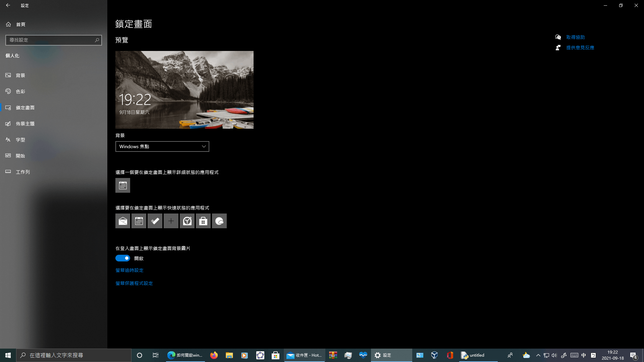Click the To Do checkmark status icon

[x=155, y=221]
